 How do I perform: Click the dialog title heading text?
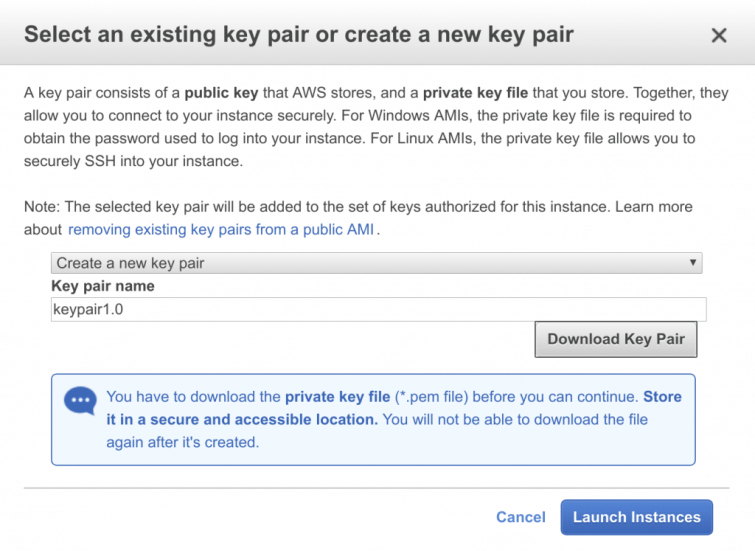point(299,35)
